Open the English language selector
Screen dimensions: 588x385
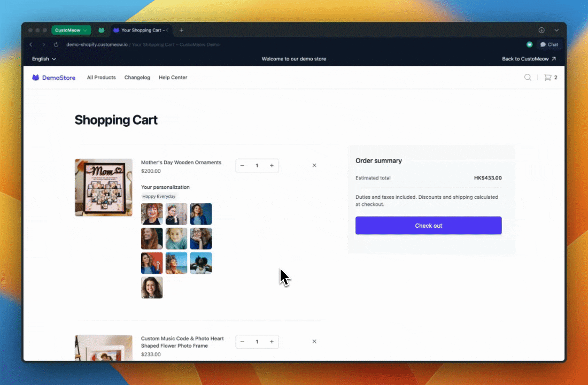click(x=44, y=59)
